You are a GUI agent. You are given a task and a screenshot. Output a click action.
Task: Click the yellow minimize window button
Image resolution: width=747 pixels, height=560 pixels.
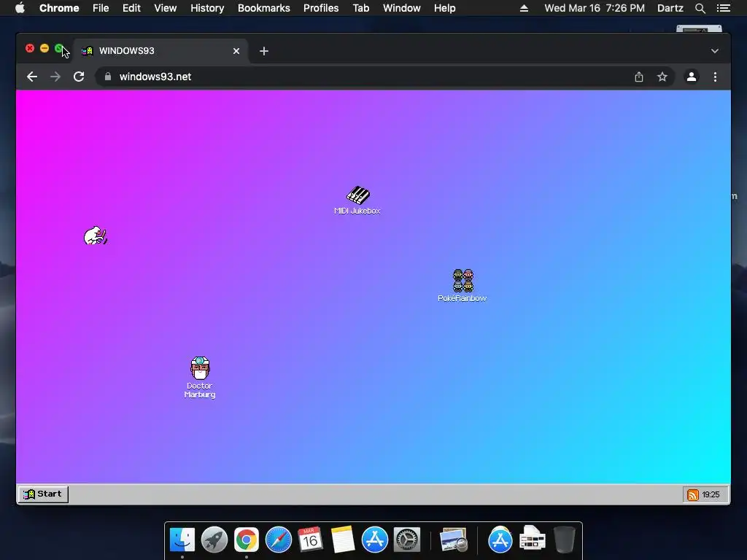tap(44, 48)
